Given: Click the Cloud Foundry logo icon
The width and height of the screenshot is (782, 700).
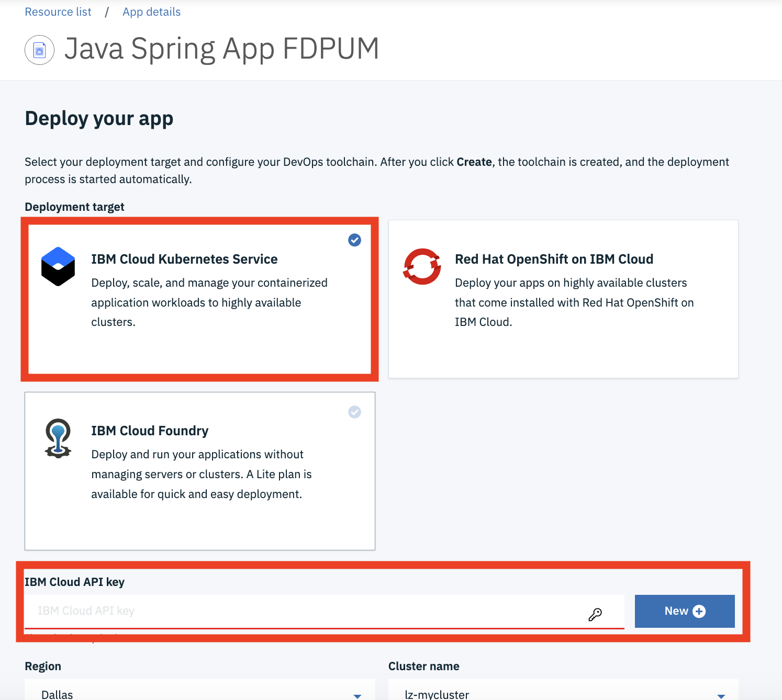Looking at the screenshot, I should (x=58, y=438).
